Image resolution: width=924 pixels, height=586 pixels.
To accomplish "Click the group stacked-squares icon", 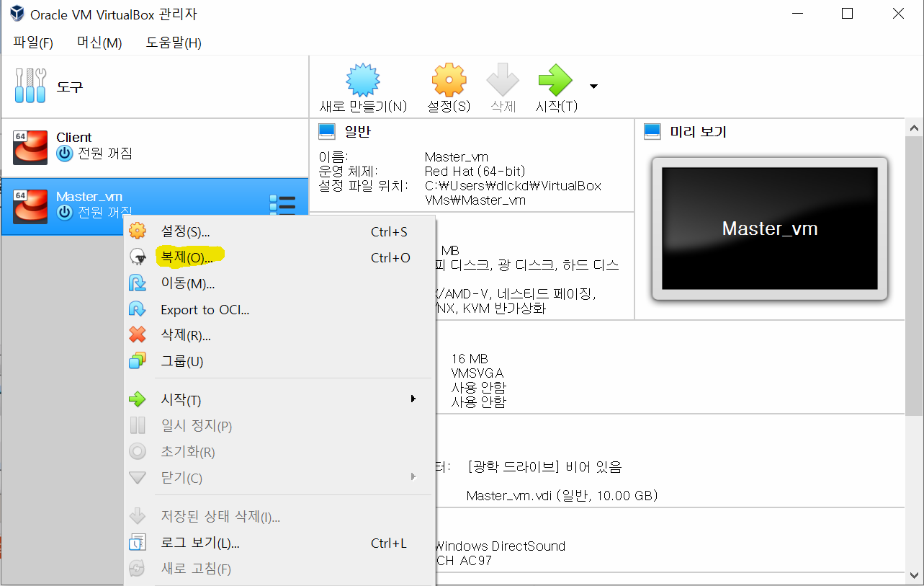I will pyautogui.click(x=137, y=362).
